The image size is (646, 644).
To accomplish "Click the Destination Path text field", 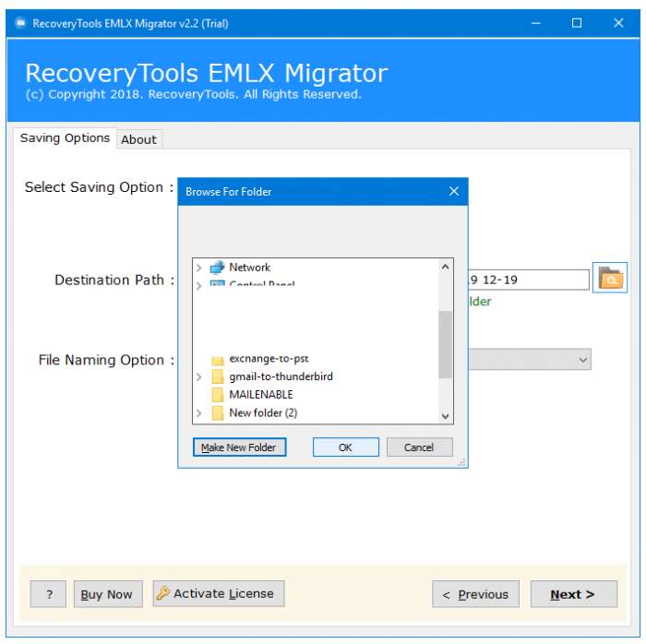I will coord(529,280).
